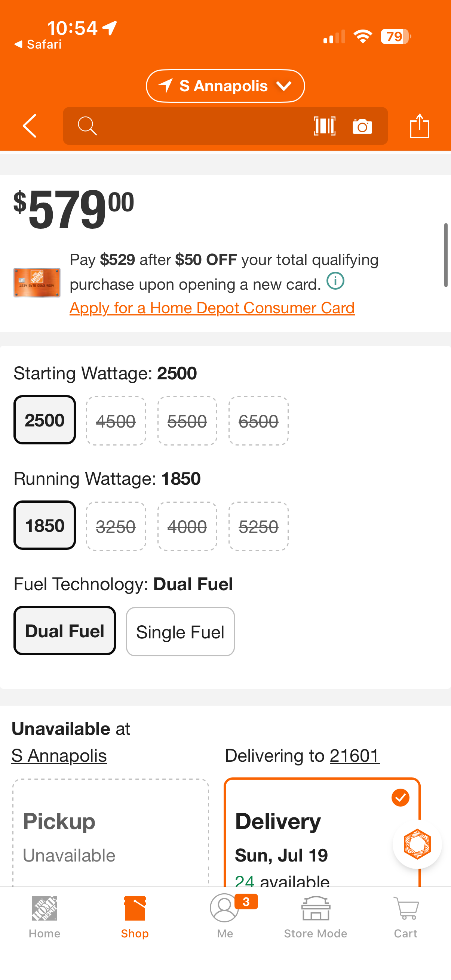Image resolution: width=451 pixels, height=980 pixels.
Task: Open camera image search icon
Action: tap(362, 126)
